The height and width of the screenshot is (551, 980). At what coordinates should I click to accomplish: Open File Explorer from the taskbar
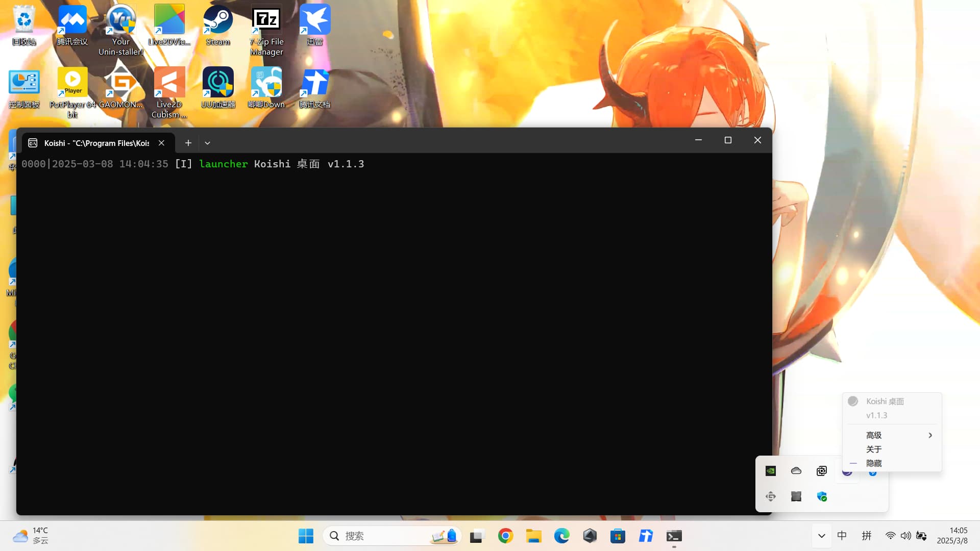pos(534,536)
